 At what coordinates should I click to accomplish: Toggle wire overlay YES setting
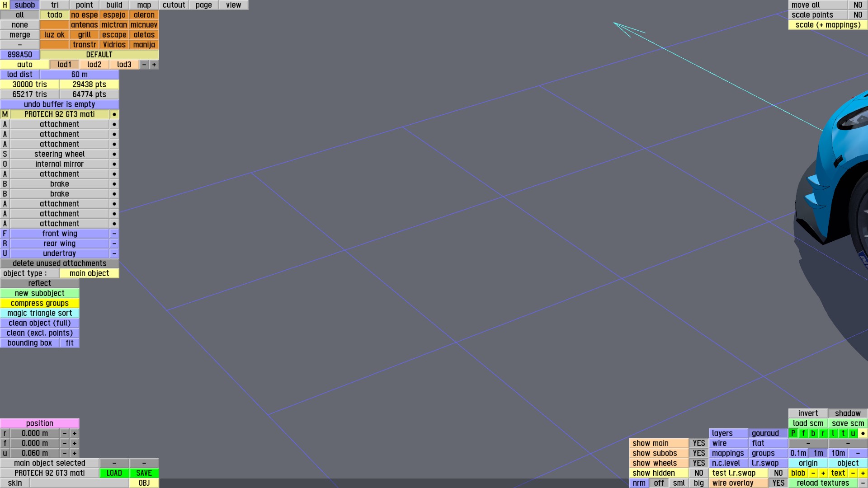click(x=778, y=483)
